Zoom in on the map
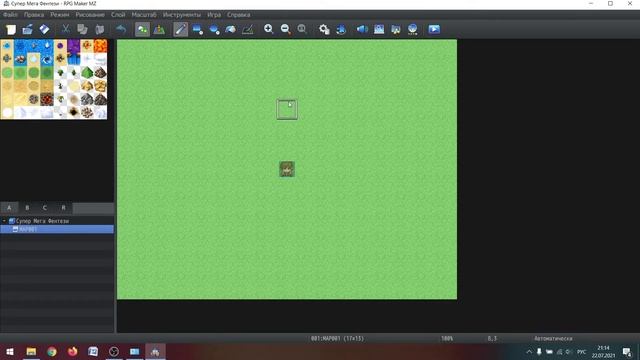640x360 pixels. [x=268, y=29]
